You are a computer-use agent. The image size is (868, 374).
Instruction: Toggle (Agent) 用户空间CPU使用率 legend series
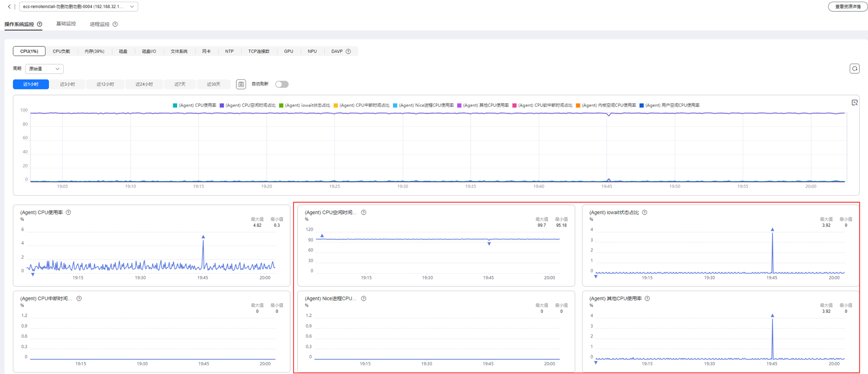[670, 105]
